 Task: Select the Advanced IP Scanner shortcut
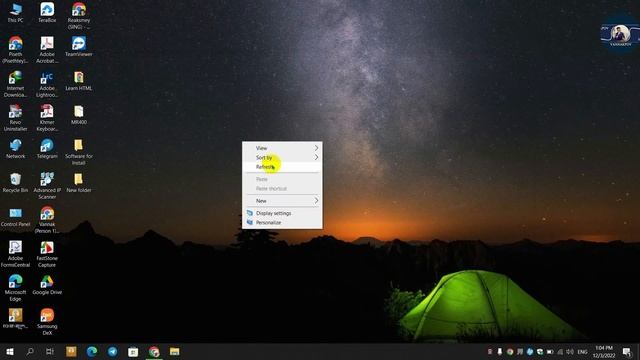pyautogui.click(x=47, y=186)
